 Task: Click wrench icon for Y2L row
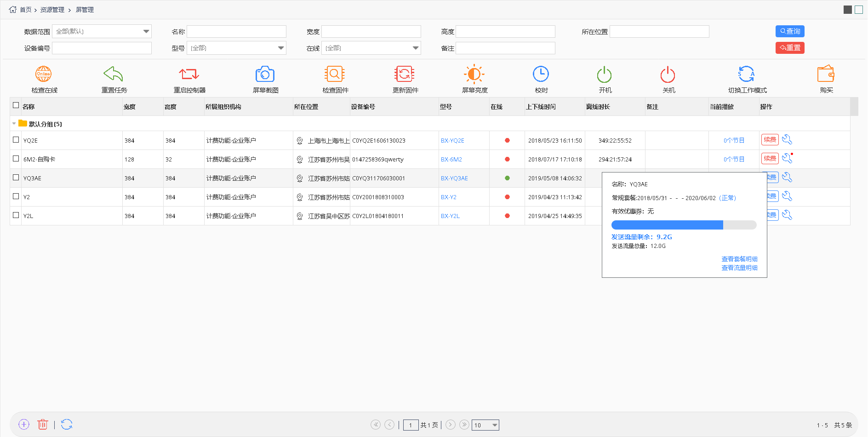(787, 215)
